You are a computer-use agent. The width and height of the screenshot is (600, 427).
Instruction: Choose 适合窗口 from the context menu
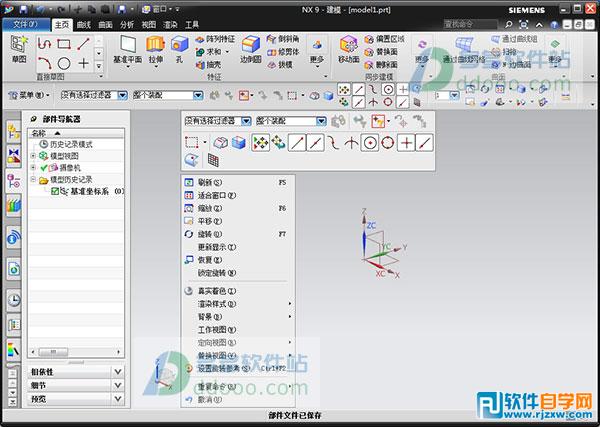(238, 196)
